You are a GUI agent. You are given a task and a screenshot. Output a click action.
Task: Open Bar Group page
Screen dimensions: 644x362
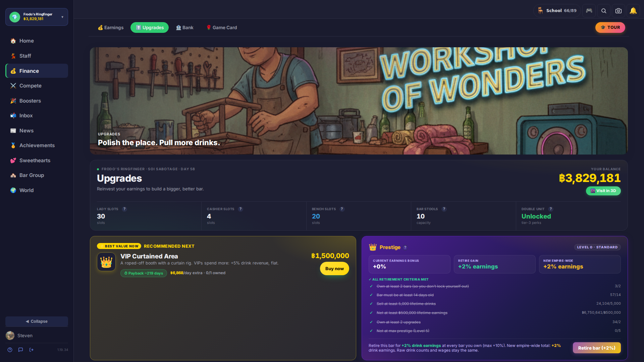pos(37,175)
